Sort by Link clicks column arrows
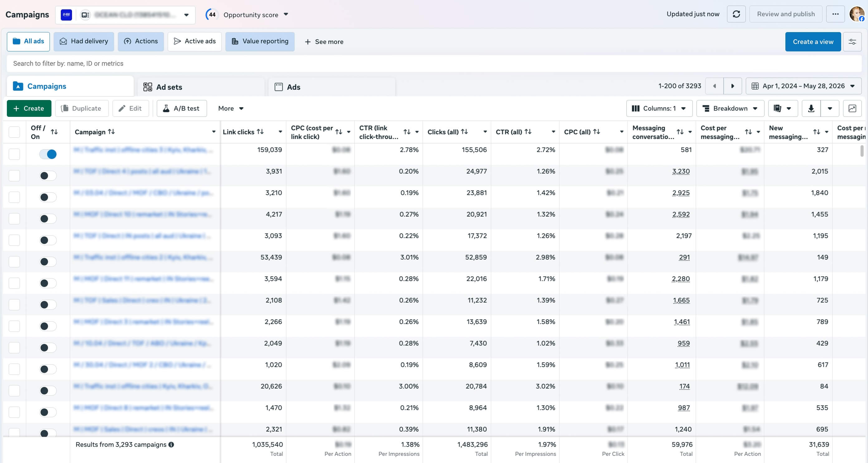The image size is (868, 463). click(x=260, y=132)
